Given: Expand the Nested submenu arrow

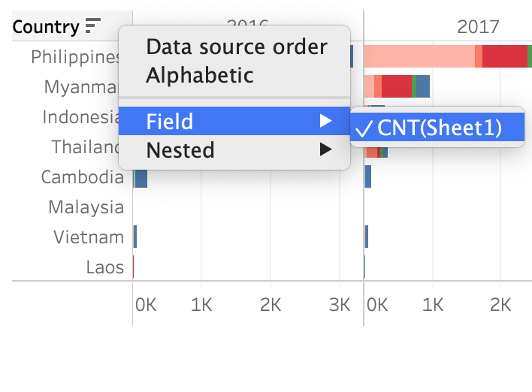Looking at the screenshot, I should pyautogui.click(x=325, y=149).
